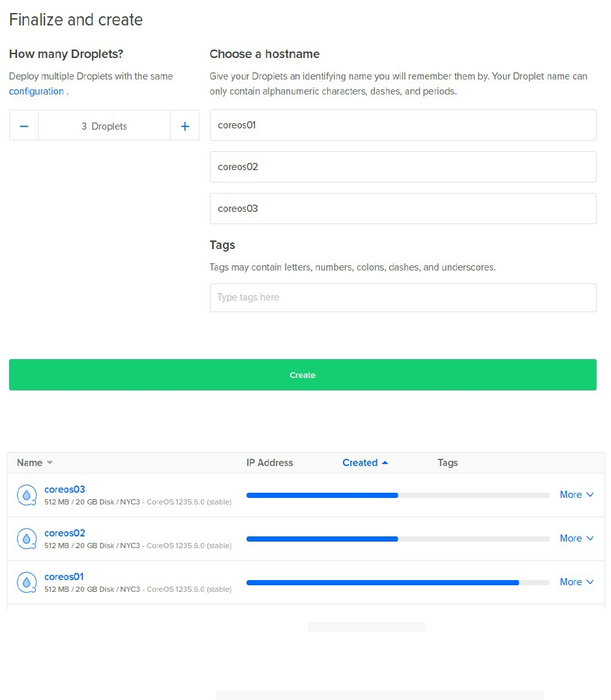Edit the coreos01 hostname field
This screenshot has width=611, height=700.
point(403,125)
